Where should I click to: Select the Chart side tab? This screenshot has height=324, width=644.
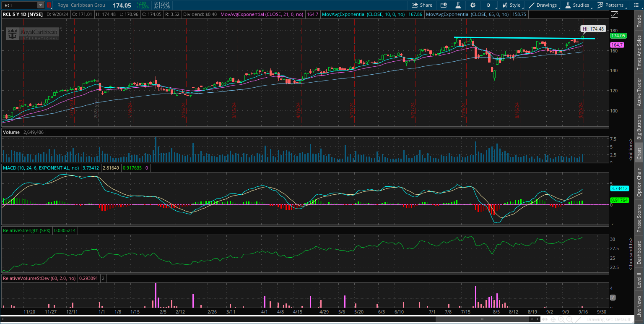(x=639, y=154)
